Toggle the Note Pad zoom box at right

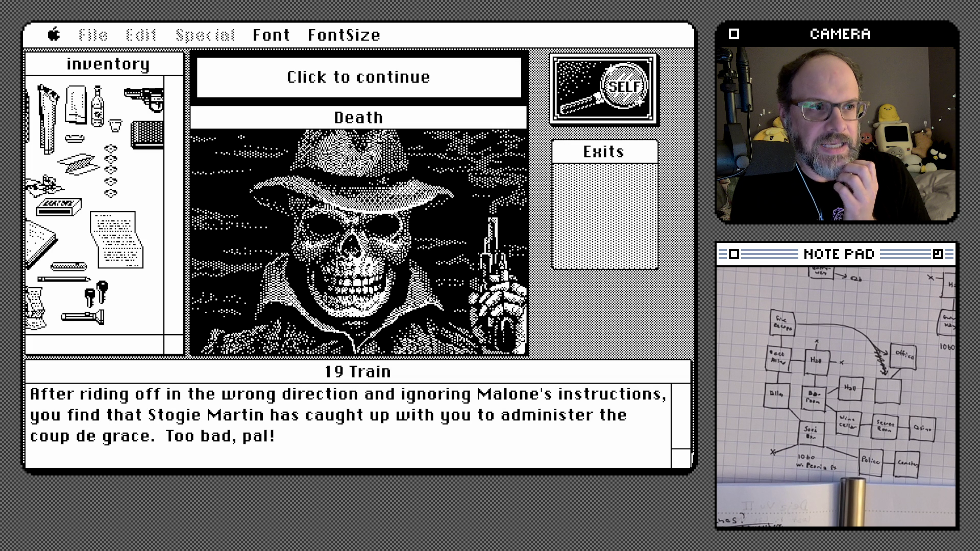tap(938, 254)
